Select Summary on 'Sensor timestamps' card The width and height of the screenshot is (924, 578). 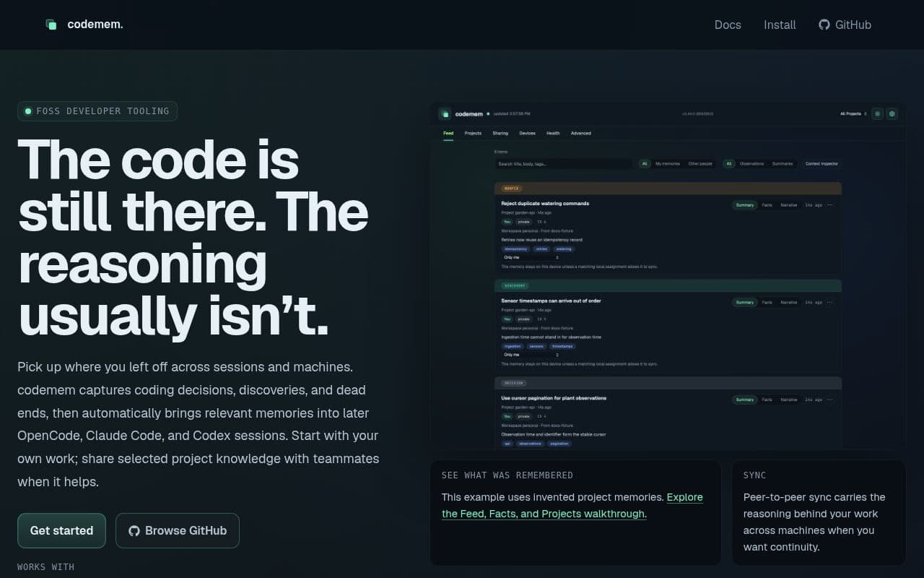[x=745, y=303]
